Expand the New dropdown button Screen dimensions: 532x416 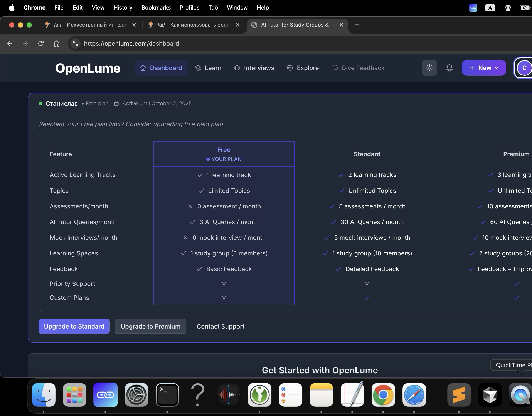click(x=483, y=68)
